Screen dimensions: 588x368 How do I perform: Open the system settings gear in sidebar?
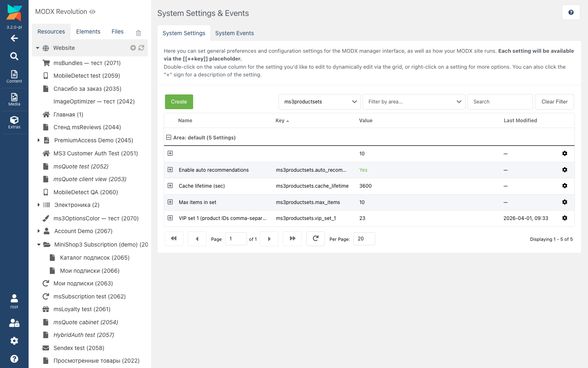pyautogui.click(x=14, y=341)
